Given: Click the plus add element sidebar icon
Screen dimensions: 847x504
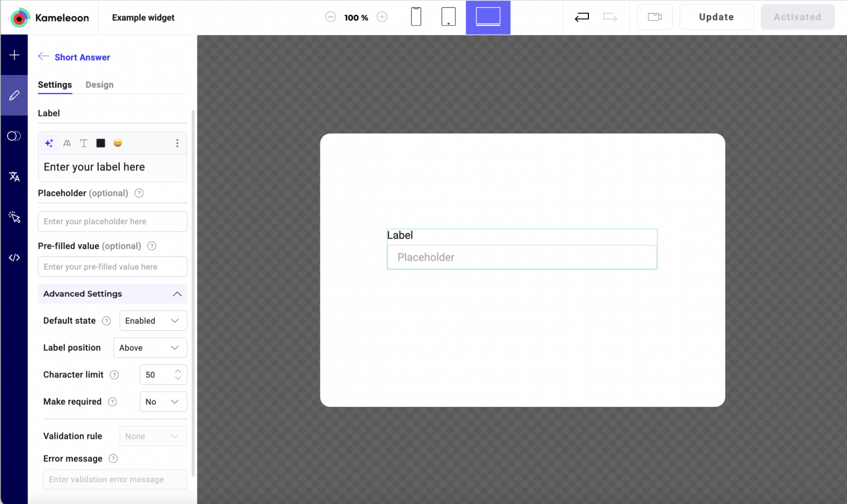Looking at the screenshot, I should point(14,55).
